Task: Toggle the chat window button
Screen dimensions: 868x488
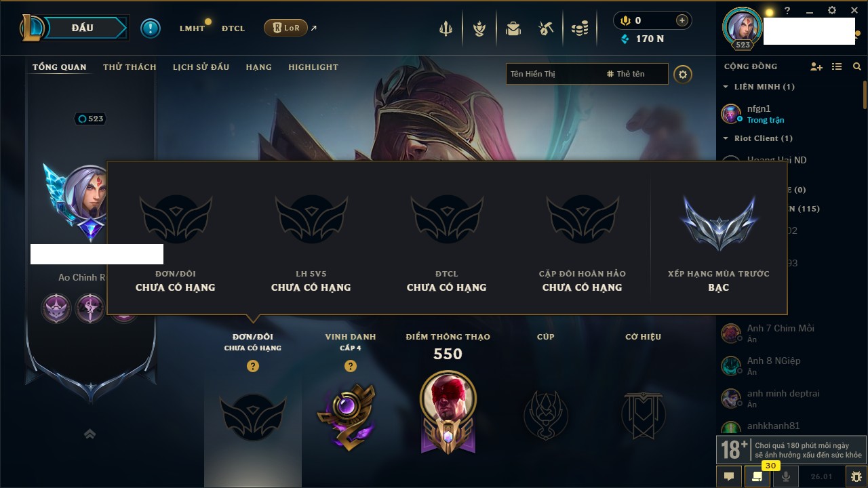Action: pos(729,476)
